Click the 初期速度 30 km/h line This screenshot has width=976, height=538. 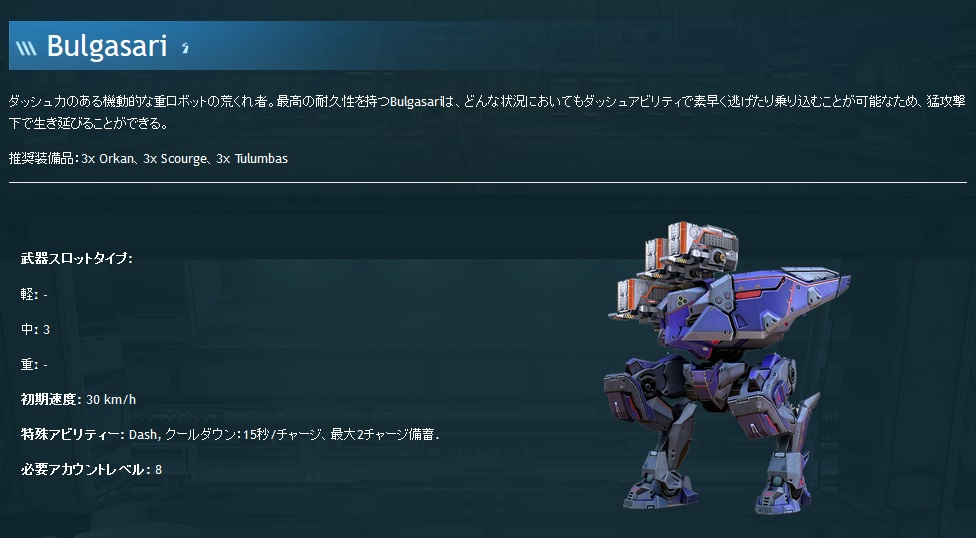[78, 399]
